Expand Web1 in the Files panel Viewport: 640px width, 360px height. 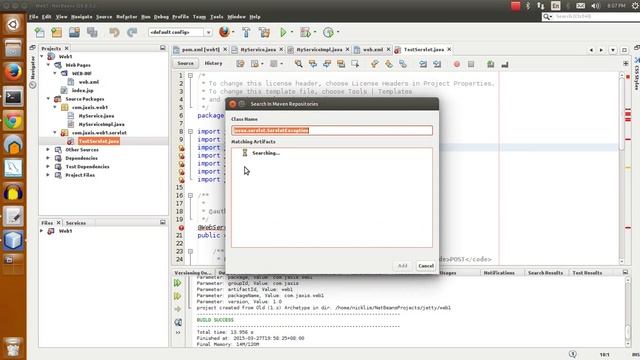[x=42, y=231]
